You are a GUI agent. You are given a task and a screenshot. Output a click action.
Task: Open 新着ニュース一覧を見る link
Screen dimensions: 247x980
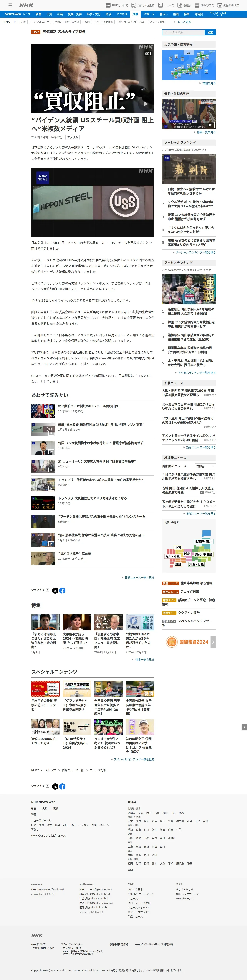tap(199, 447)
